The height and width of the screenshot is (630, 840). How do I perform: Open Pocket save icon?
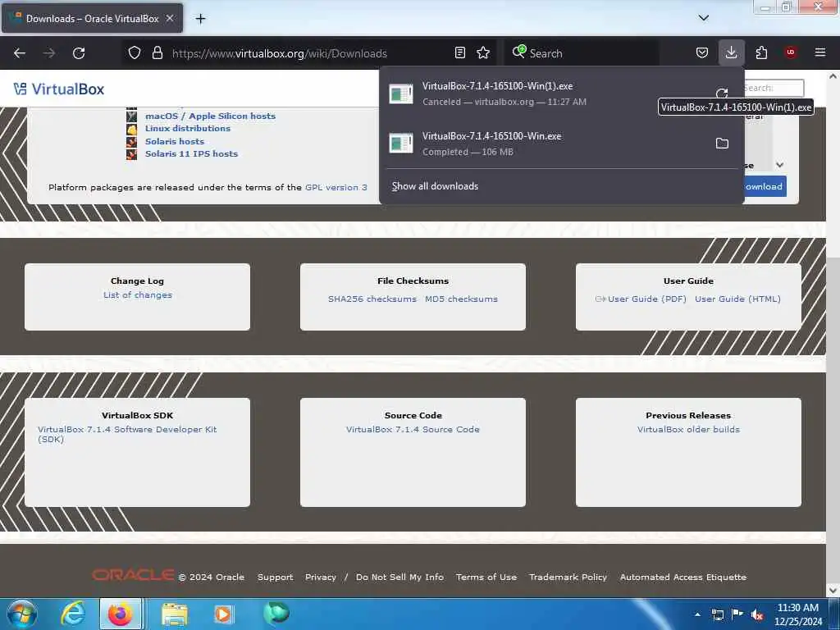(702, 53)
